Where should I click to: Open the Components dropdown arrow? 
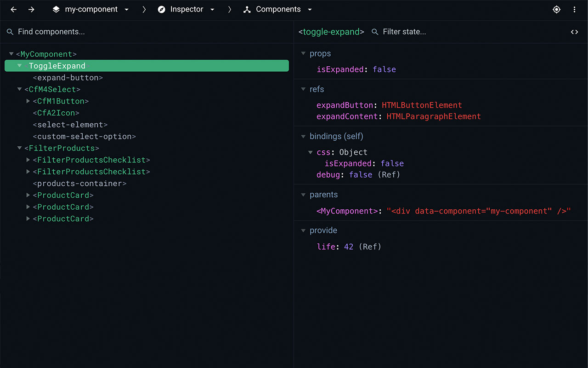click(310, 9)
